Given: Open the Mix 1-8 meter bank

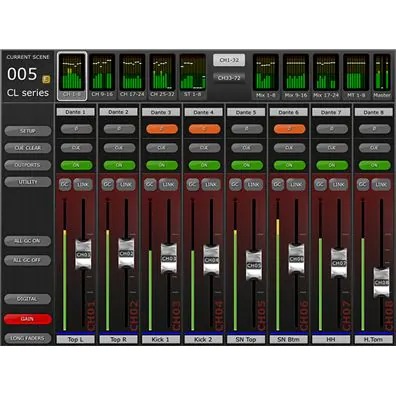Looking at the screenshot, I should click(x=266, y=76).
